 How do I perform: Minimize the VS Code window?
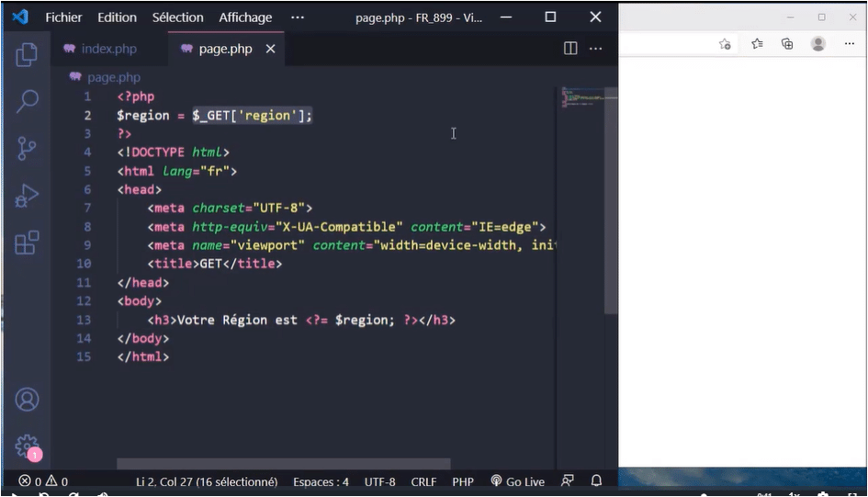pos(505,17)
